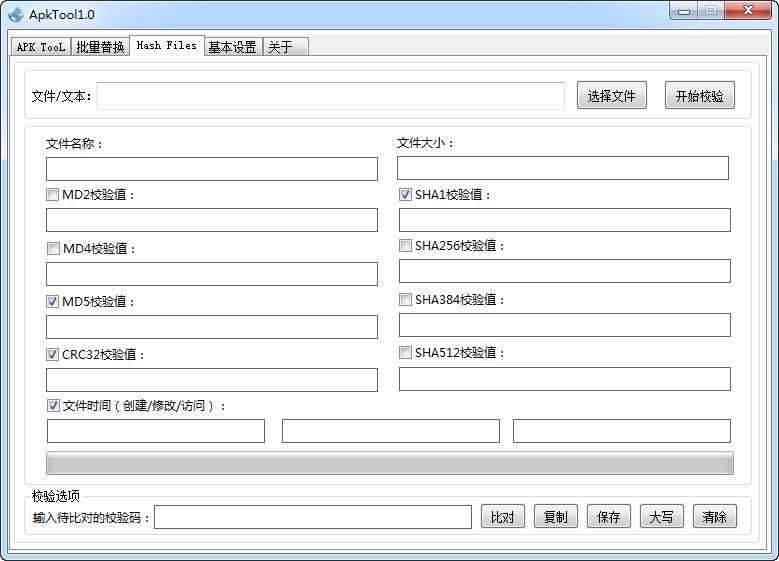Click the 选择文件 button
The width and height of the screenshot is (779, 561).
[612, 95]
